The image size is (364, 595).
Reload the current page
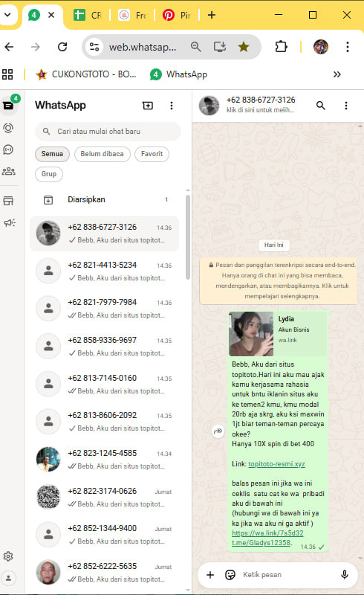(62, 47)
